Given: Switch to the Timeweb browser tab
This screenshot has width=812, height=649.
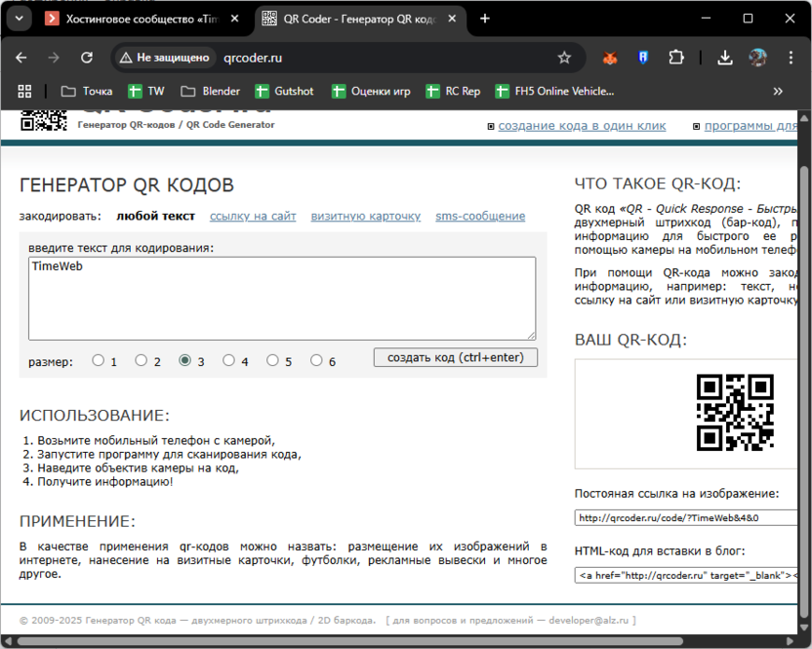Looking at the screenshot, I should coord(137,18).
